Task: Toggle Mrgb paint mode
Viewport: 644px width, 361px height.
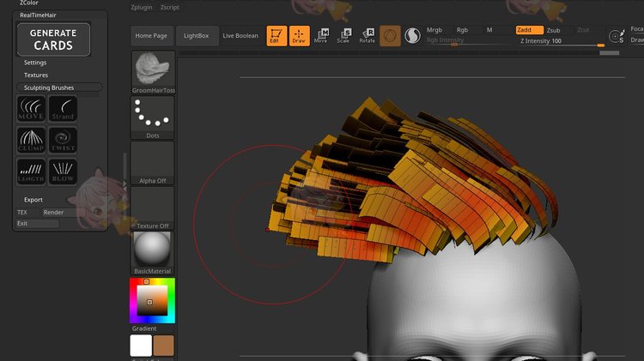Action: coord(434,30)
